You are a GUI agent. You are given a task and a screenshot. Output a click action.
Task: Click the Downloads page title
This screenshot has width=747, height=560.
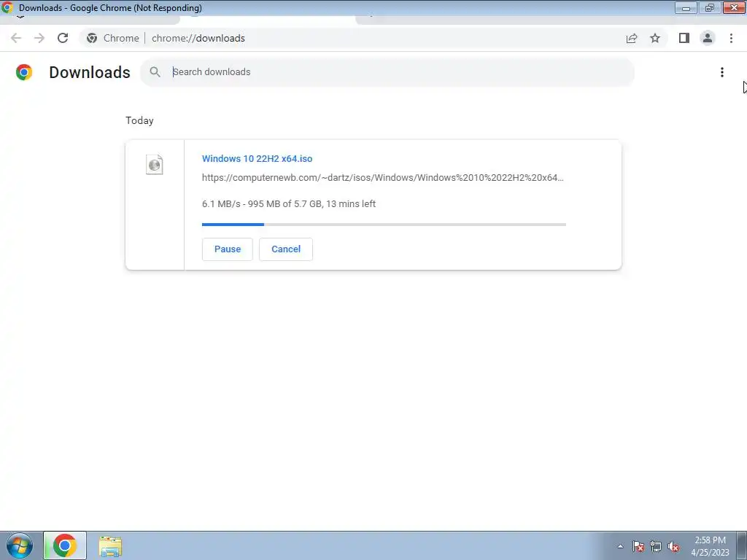[x=90, y=72]
